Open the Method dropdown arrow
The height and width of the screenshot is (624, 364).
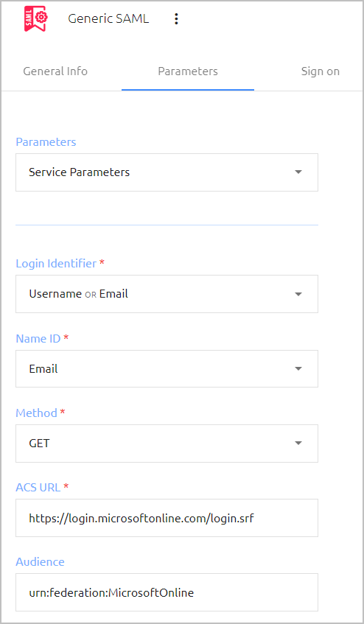pos(298,443)
